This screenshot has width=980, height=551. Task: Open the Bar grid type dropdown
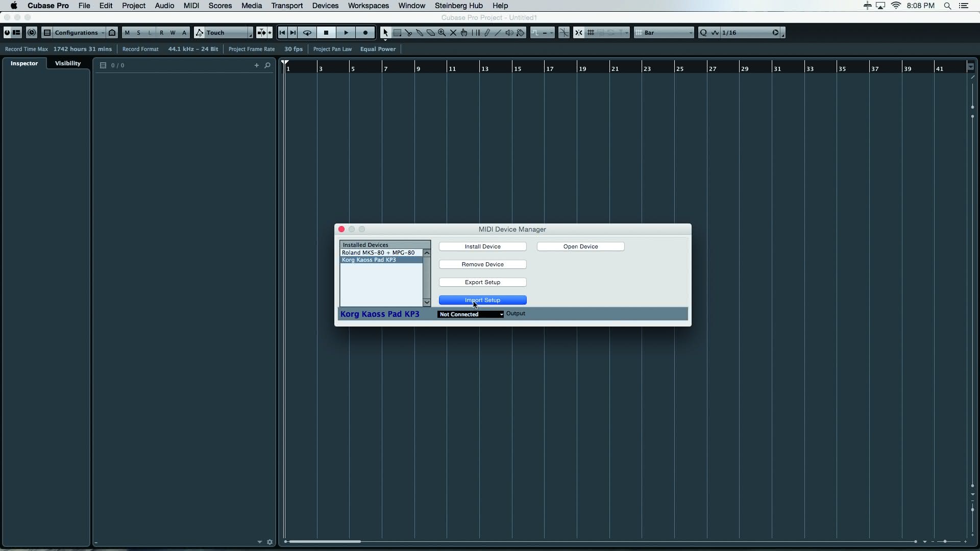tap(664, 33)
